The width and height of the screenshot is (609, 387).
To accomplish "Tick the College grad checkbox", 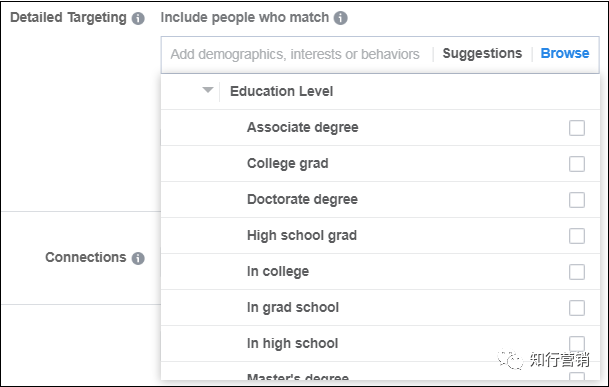I will pos(577,164).
